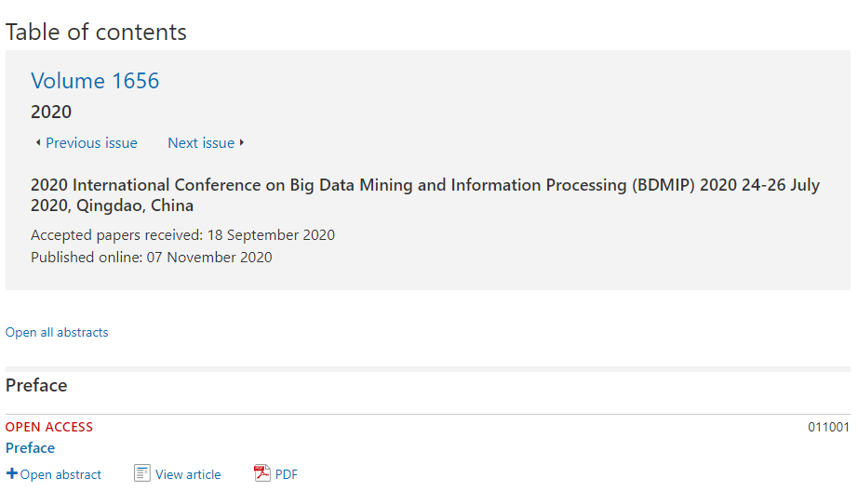Click the left arrow before Previous issue
Screen dimensions: 858x504
38,142
